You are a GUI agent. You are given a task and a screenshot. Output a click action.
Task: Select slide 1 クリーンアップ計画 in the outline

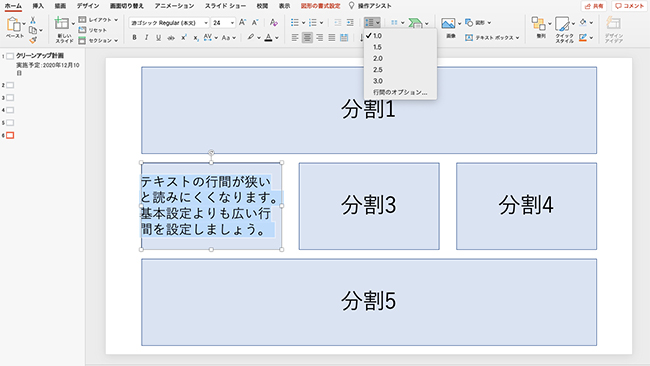(x=39, y=56)
